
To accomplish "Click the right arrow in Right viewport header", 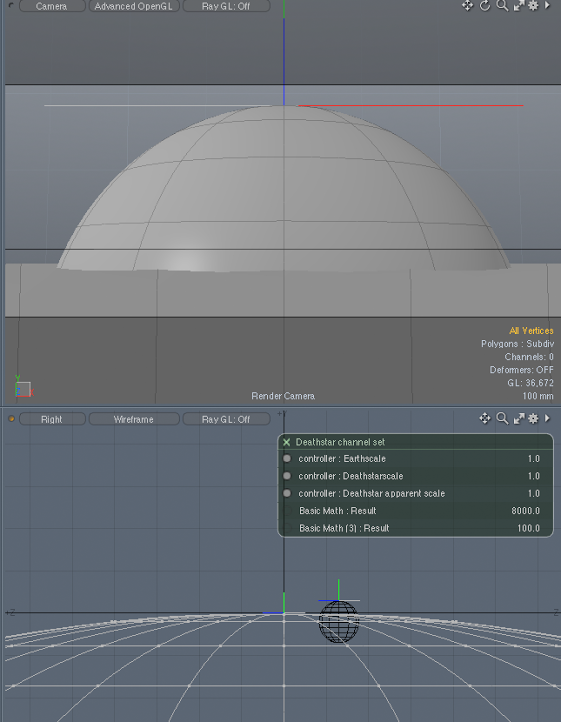I will coord(547,418).
